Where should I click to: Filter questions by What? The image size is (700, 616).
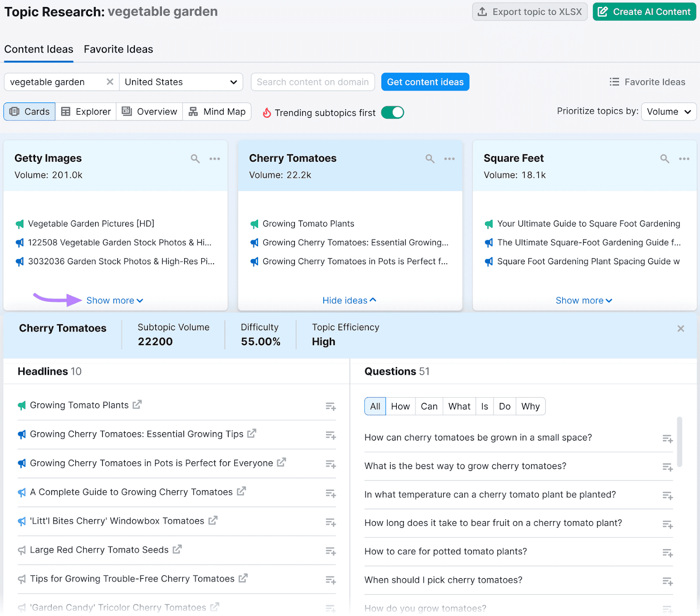tap(459, 406)
